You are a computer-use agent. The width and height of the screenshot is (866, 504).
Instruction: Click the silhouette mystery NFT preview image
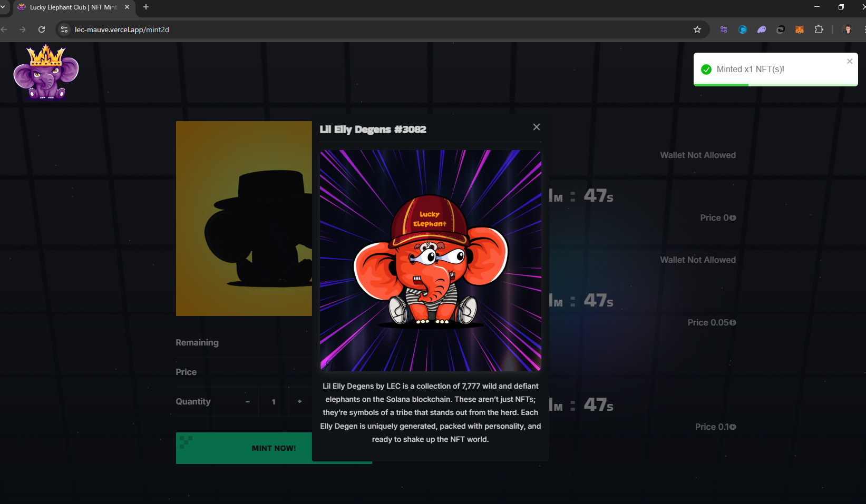[x=244, y=219]
